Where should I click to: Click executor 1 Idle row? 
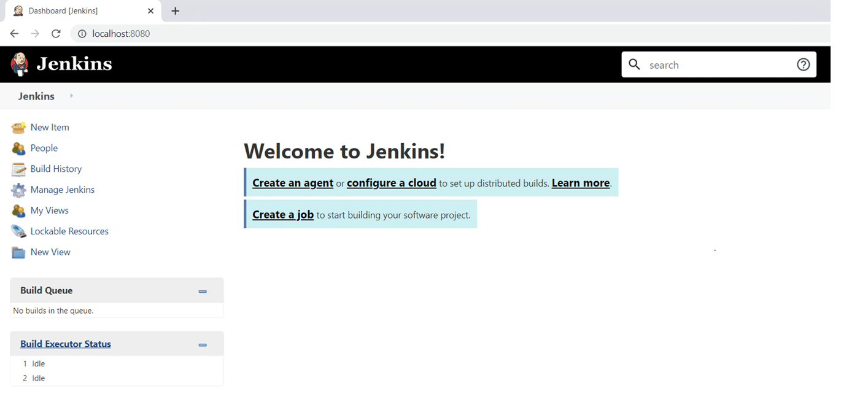pyautogui.click(x=117, y=364)
